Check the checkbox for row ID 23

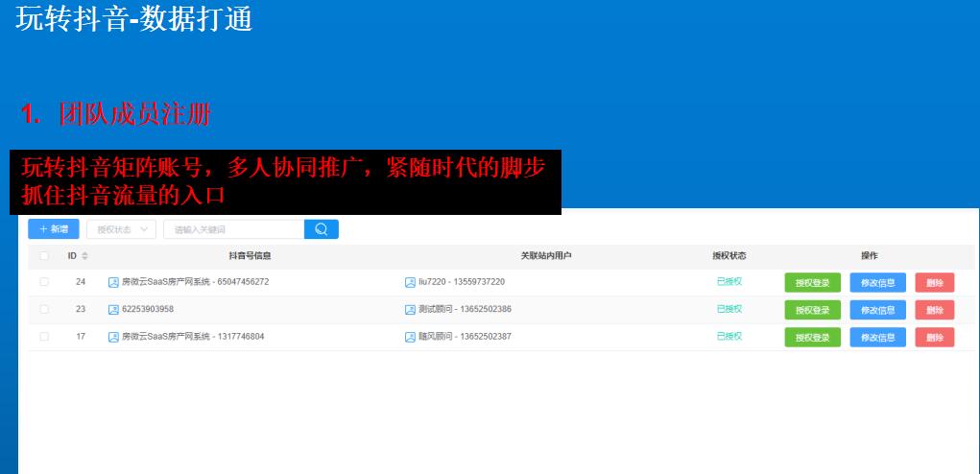pos(44,310)
